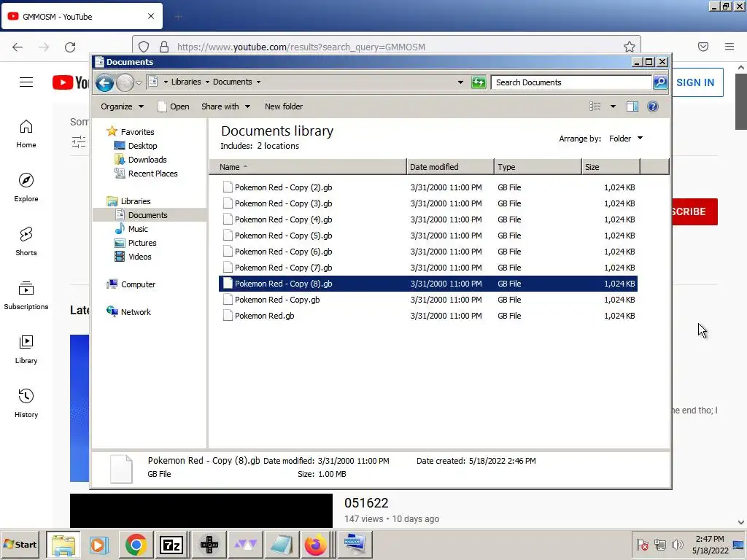Select Computer in the navigation pane

click(138, 284)
